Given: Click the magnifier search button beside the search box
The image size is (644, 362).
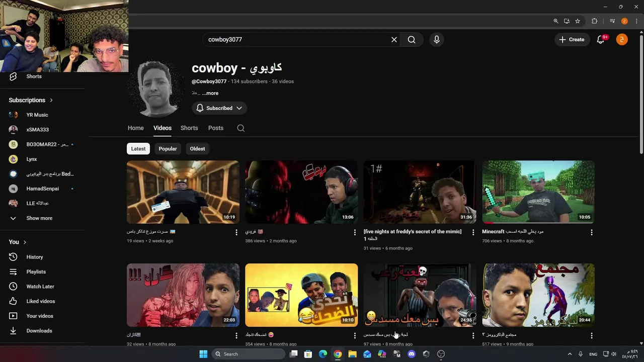Looking at the screenshot, I should pos(412,39).
